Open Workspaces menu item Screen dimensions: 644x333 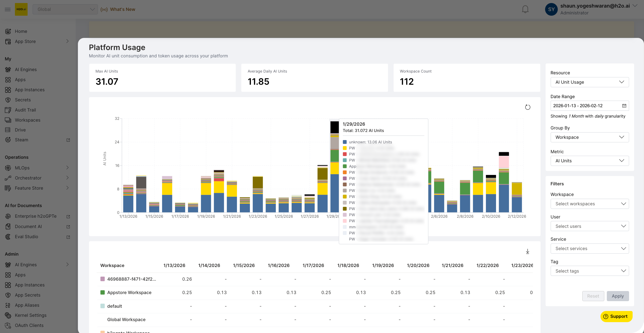(28, 120)
